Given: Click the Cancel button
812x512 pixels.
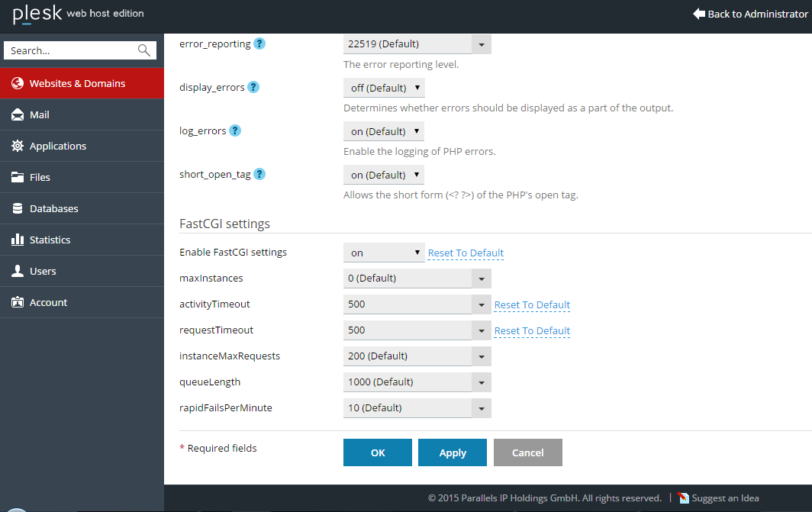Looking at the screenshot, I should point(527,452).
